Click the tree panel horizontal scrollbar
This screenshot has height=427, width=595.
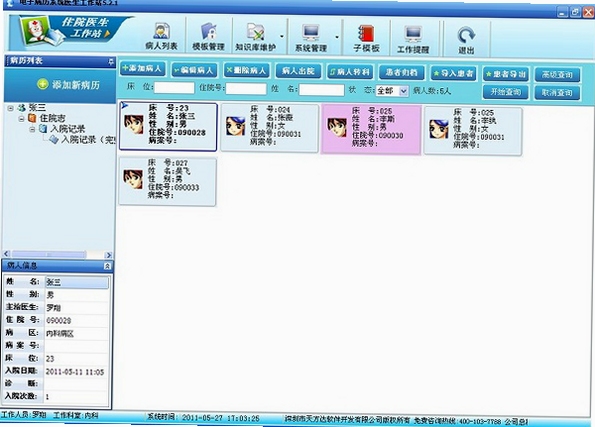pyautogui.click(x=58, y=254)
